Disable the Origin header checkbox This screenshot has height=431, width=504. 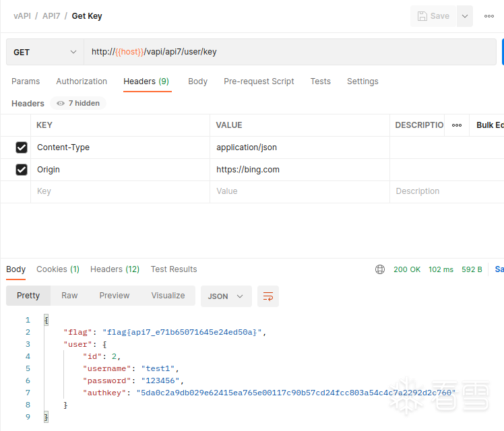22,170
